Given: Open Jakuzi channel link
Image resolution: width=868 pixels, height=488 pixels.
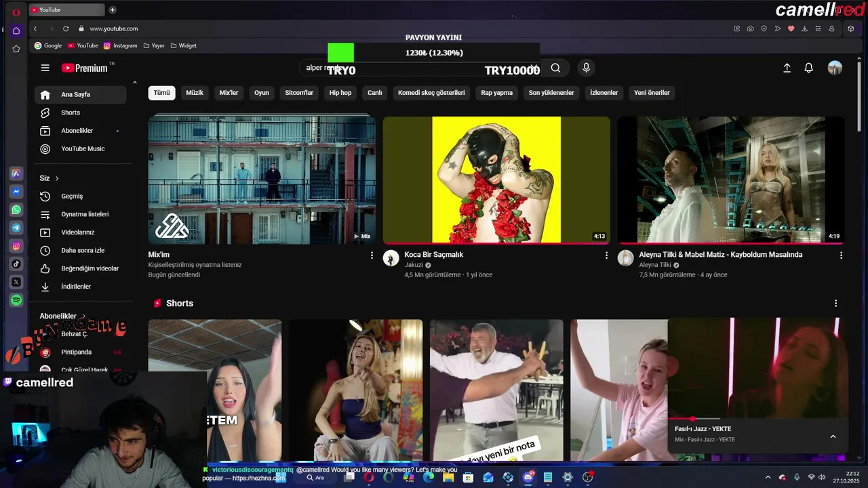Looking at the screenshot, I should click(414, 265).
